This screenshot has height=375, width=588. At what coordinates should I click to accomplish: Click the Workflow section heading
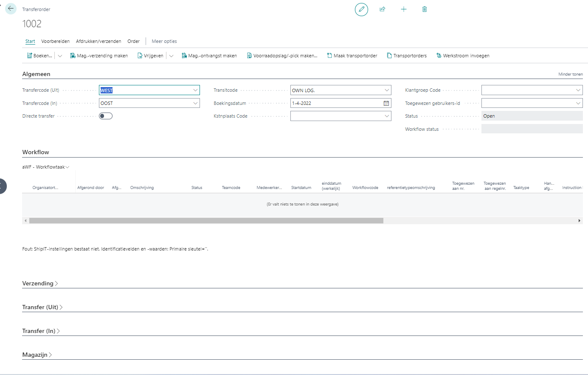pos(36,152)
